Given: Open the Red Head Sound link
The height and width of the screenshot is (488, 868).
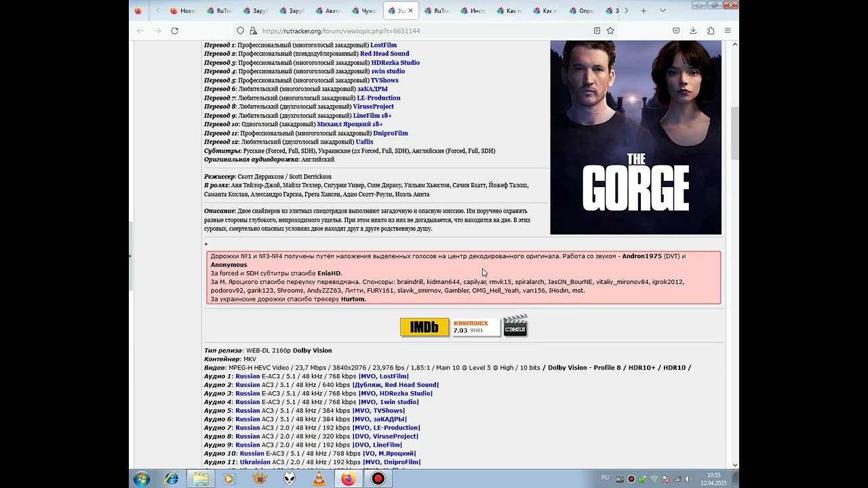Looking at the screenshot, I should point(384,54).
